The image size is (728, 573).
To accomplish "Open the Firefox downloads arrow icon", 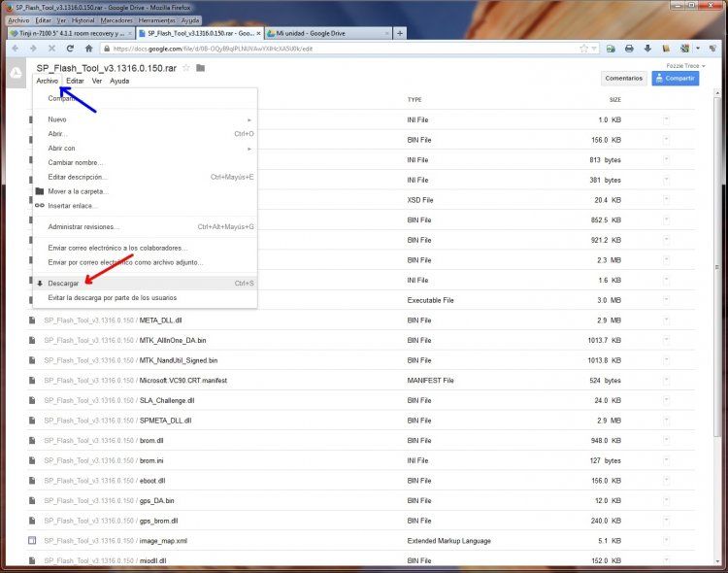I will pos(647,49).
